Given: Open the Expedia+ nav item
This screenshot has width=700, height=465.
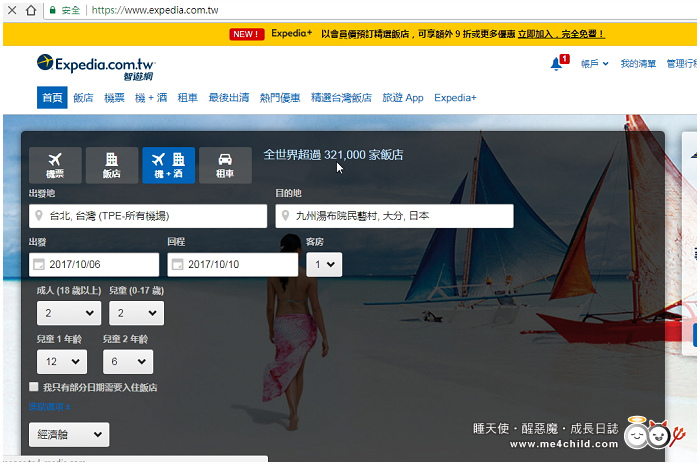Looking at the screenshot, I should point(455,98).
